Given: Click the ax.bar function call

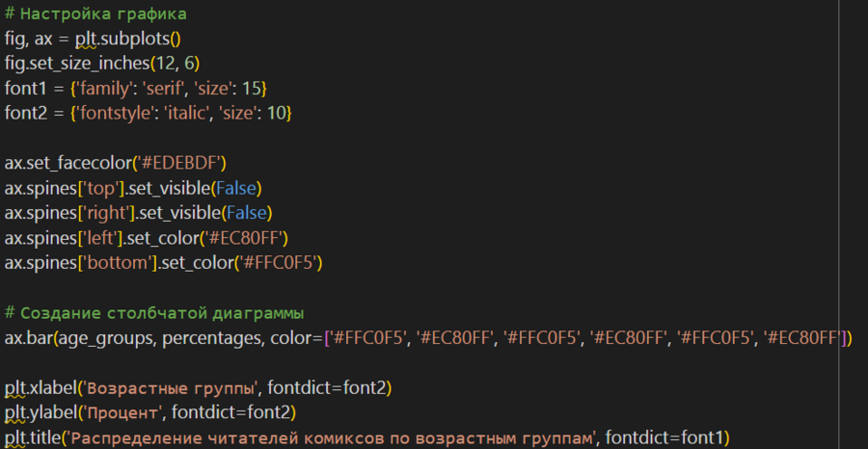Looking at the screenshot, I should point(28,338).
